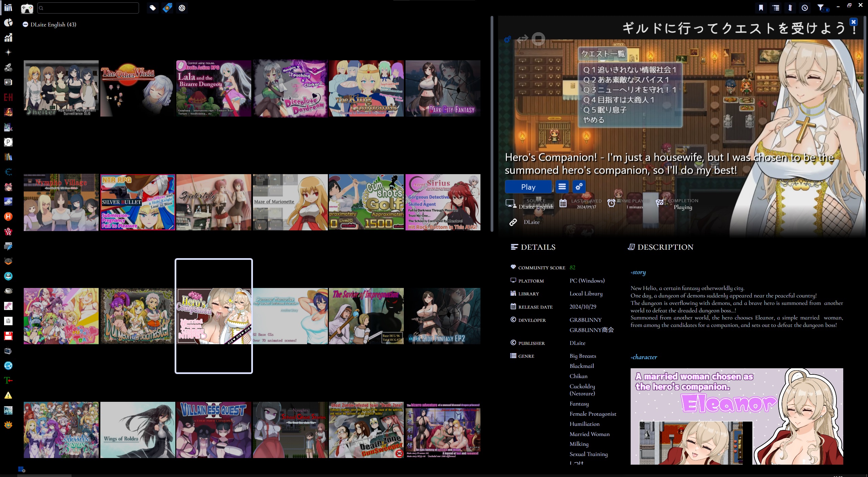The width and height of the screenshot is (868, 477).
Task: Click the Female Protagonist genre
Action: (593, 414)
